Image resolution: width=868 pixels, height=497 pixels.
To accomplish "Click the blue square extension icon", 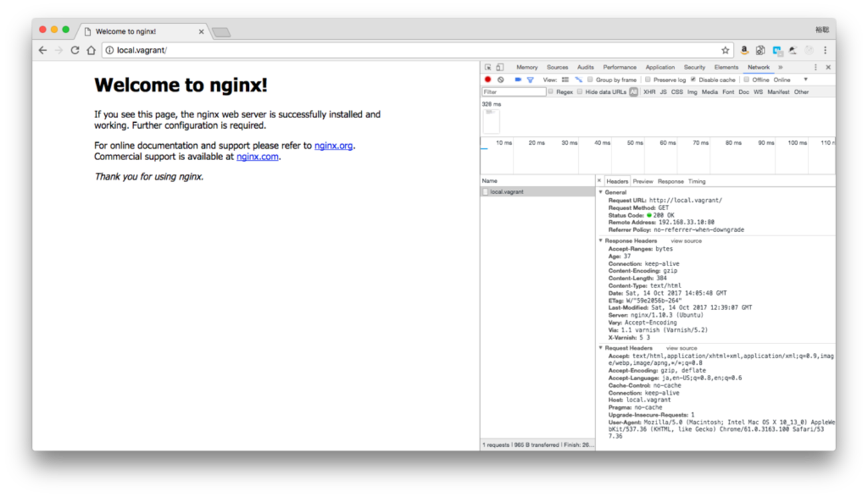I will [777, 50].
